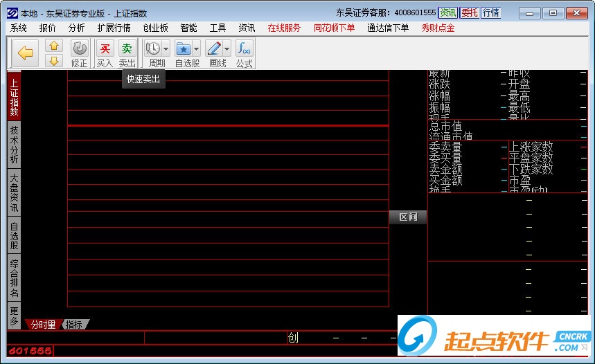Click the 通达信下单 menu item

[x=388, y=28]
